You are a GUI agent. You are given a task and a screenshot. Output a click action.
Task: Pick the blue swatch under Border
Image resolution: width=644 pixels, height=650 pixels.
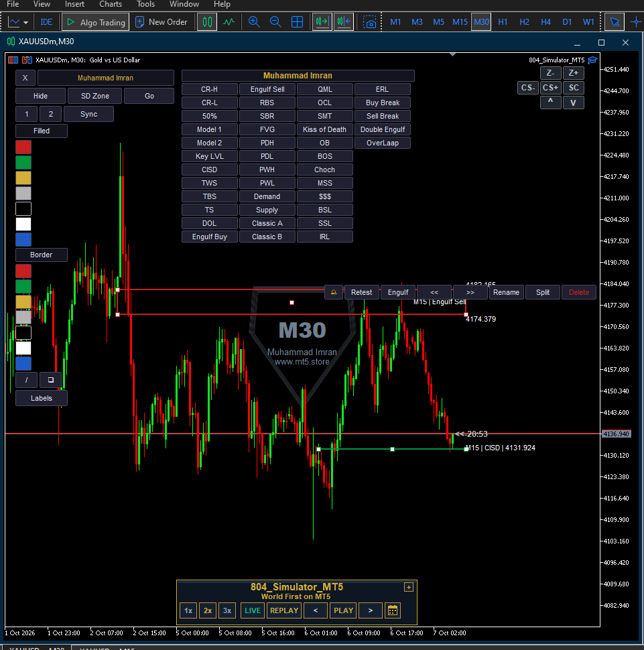pos(23,364)
